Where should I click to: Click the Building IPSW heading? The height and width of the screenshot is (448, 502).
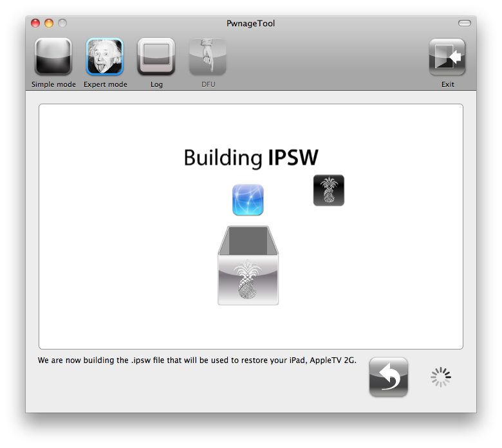click(251, 158)
